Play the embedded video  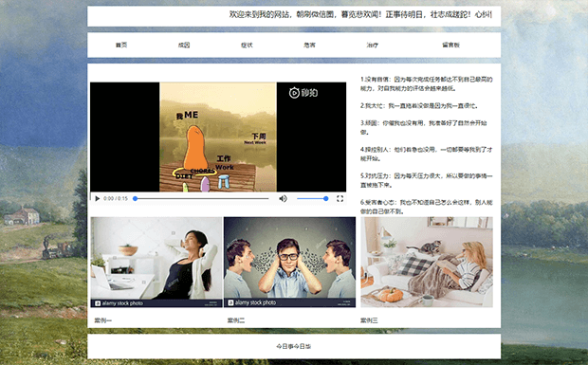(98, 198)
